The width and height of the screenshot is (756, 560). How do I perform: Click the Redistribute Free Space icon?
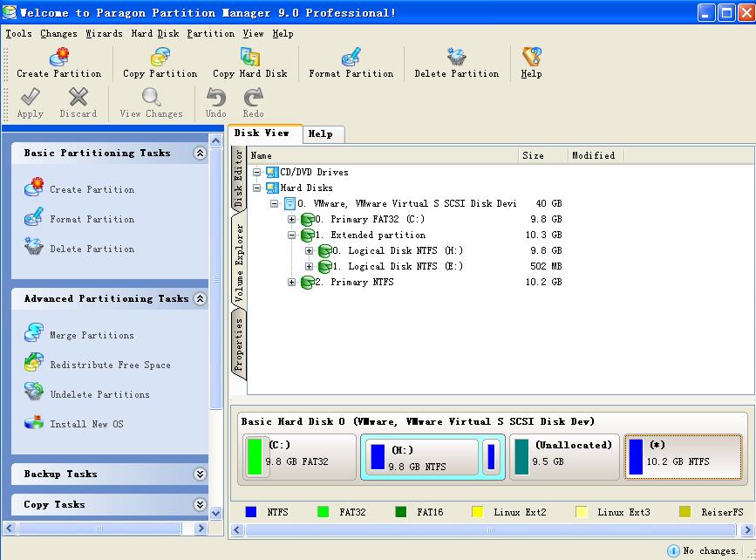34,363
